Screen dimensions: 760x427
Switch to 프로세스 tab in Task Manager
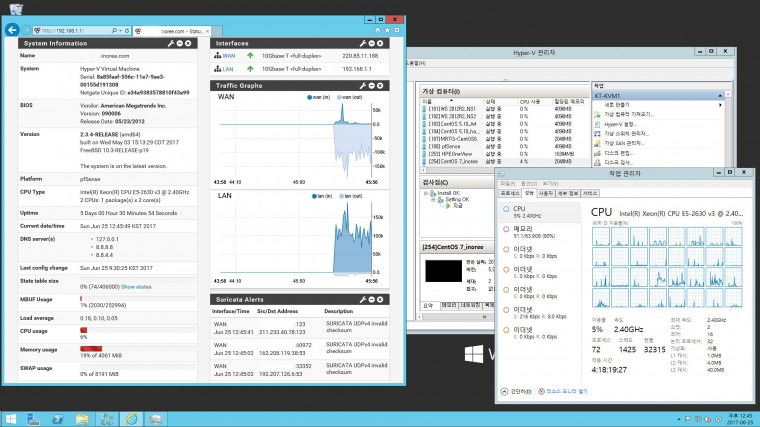pos(510,193)
